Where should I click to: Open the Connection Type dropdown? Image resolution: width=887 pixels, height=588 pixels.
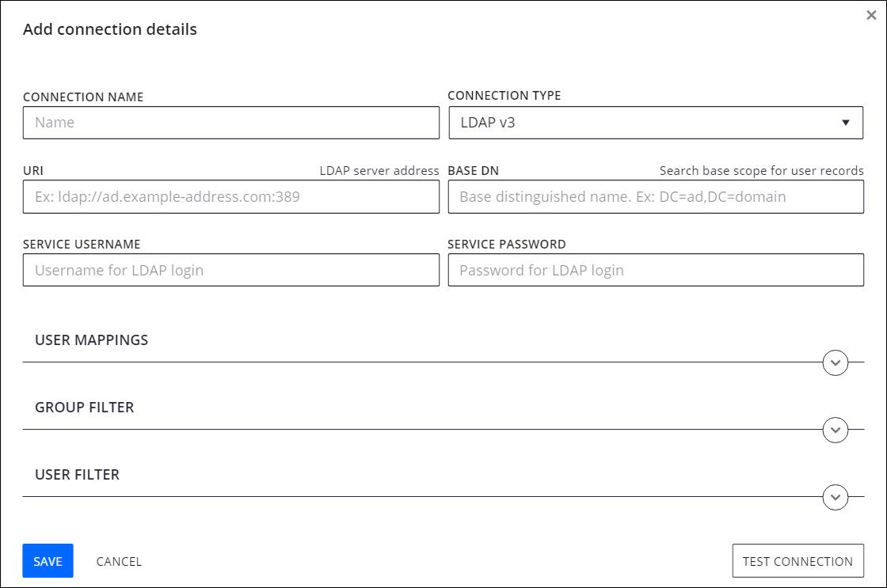pyautogui.click(x=656, y=123)
